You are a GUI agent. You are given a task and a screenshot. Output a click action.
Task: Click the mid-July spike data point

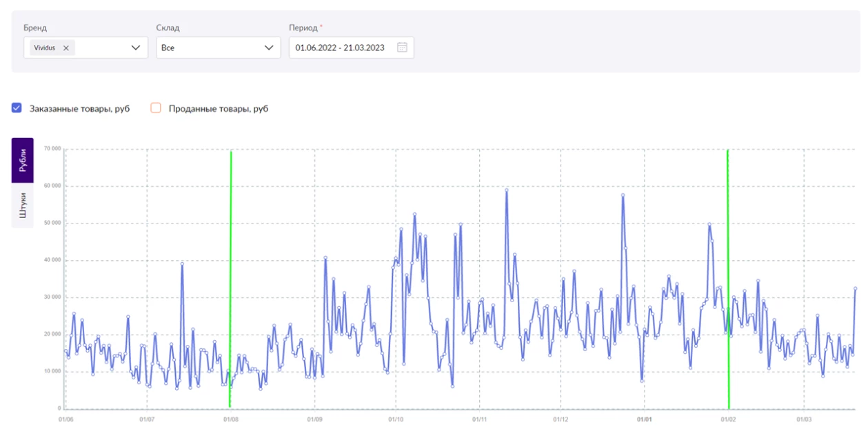pyautogui.click(x=182, y=264)
